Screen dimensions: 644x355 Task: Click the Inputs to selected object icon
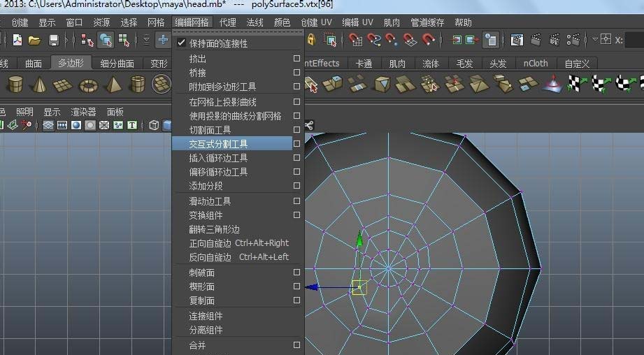457,39
